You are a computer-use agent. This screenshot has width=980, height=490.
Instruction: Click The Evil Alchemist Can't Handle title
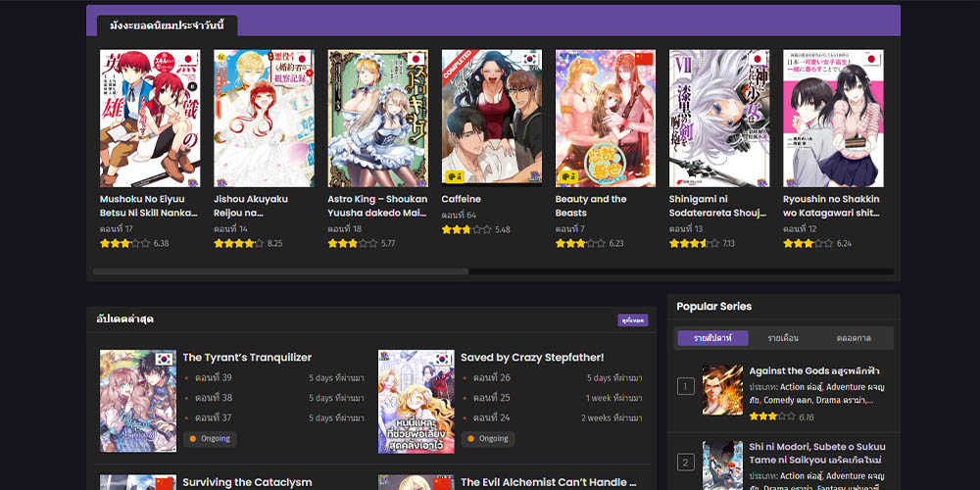pyautogui.click(x=548, y=482)
